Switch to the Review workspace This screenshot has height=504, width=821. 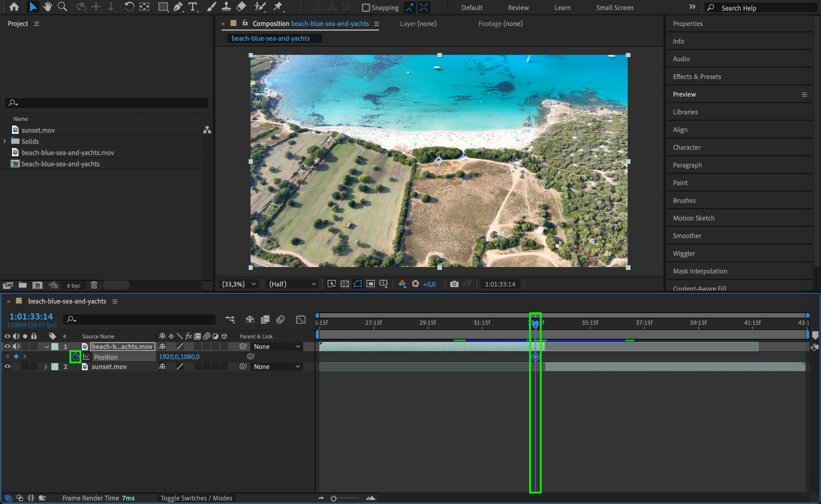(x=518, y=8)
